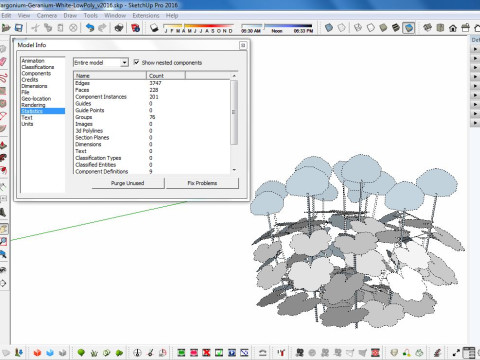Screen dimensions: 480x360
Task: Click the statistics list scroll-up arrow
Action: pyautogui.click(x=234, y=76)
